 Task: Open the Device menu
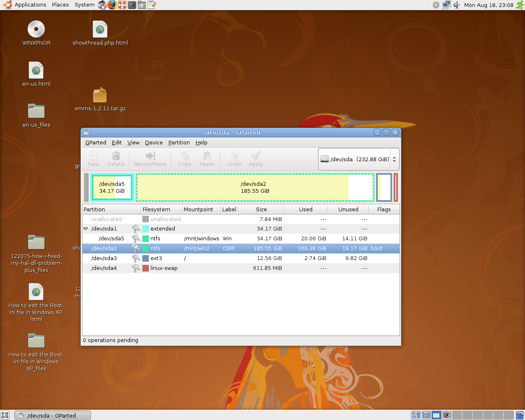(154, 142)
